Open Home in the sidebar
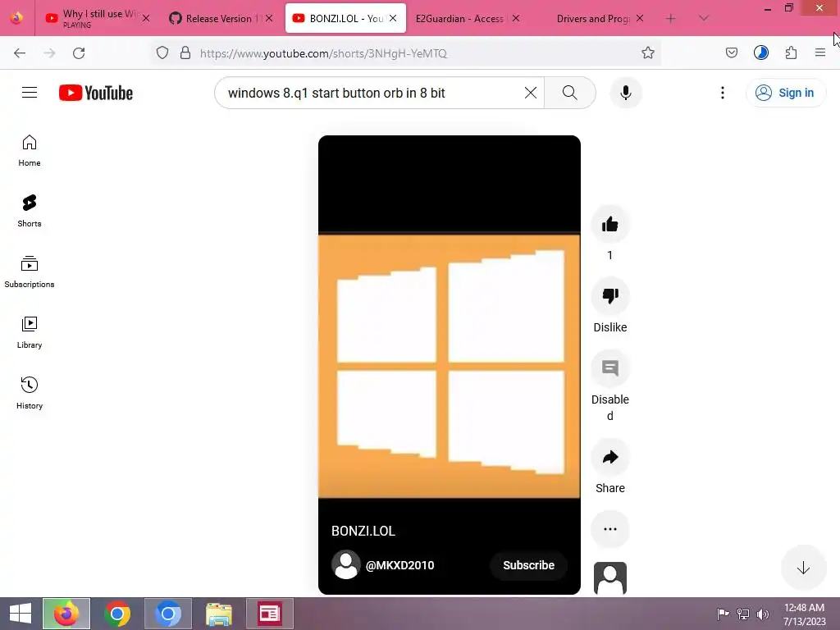The width and height of the screenshot is (840, 630). pos(30,151)
